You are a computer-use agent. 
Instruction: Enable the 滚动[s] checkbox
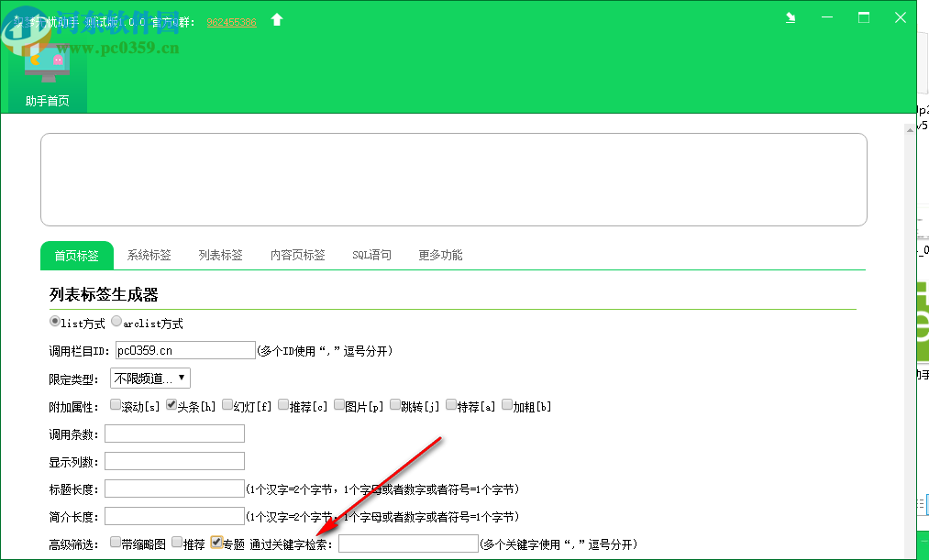[x=116, y=405]
